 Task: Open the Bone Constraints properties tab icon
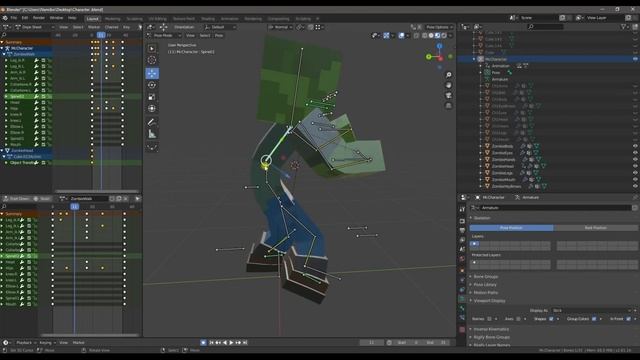[x=462, y=318]
